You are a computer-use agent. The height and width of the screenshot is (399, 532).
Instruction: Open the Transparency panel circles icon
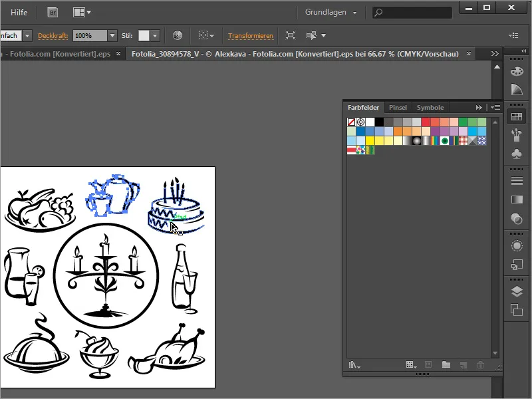pos(517,219)
